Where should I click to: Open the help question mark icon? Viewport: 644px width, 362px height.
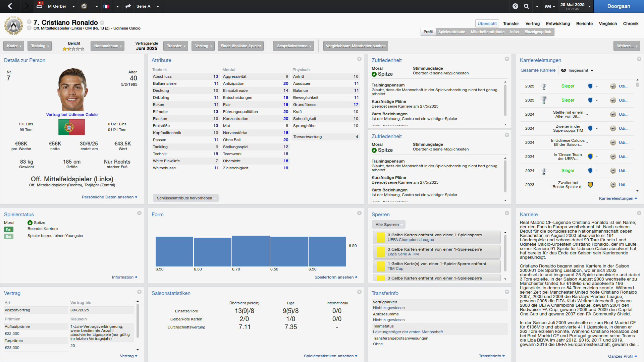[x=515, y=6]
